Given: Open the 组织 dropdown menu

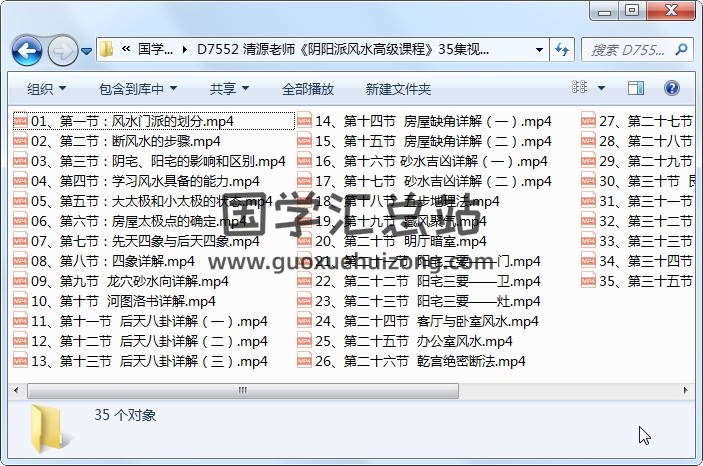Looking at the screenshot, I should click(x=46, y=88).
